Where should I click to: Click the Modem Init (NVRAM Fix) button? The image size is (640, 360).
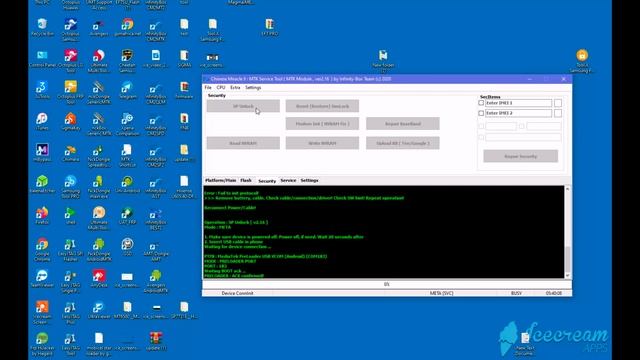(322, 124)
